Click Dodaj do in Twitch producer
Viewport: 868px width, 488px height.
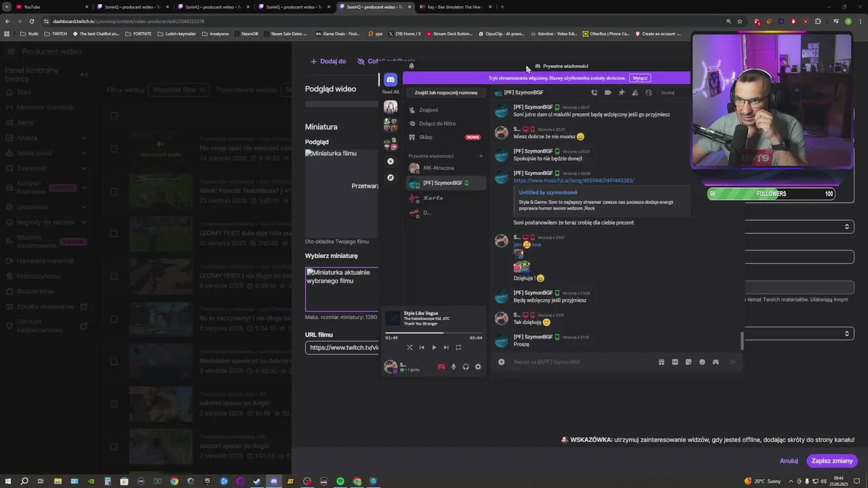click(x=328, y=61)
